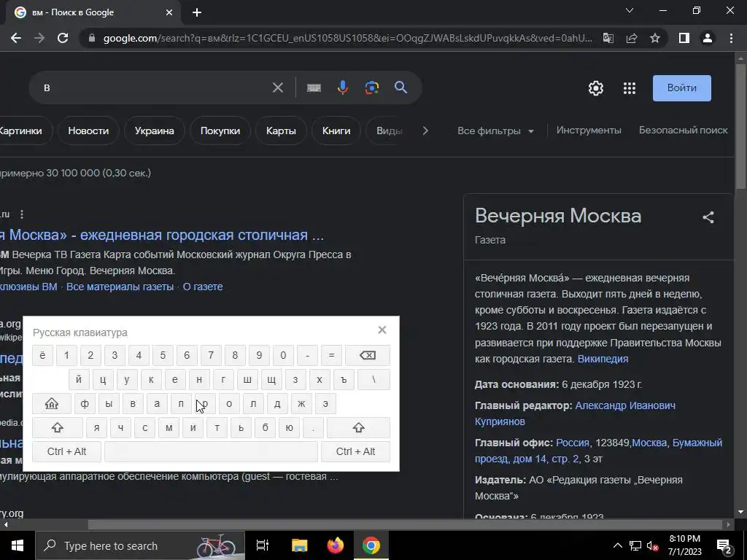Reload the page in Chrome
The image size is (747, 560).
pos(63,38)
